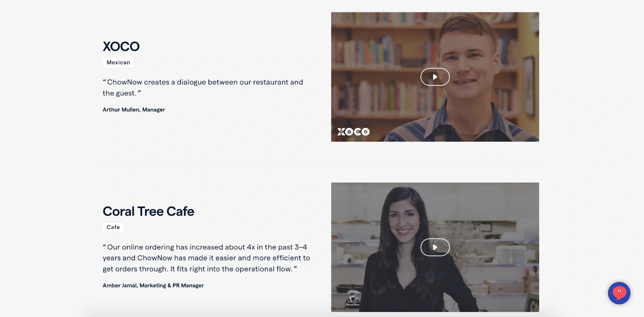Click Amber Jamal, Marketing & PR Manager attribution
Screen dimensions: 644x317
[153, 285]
